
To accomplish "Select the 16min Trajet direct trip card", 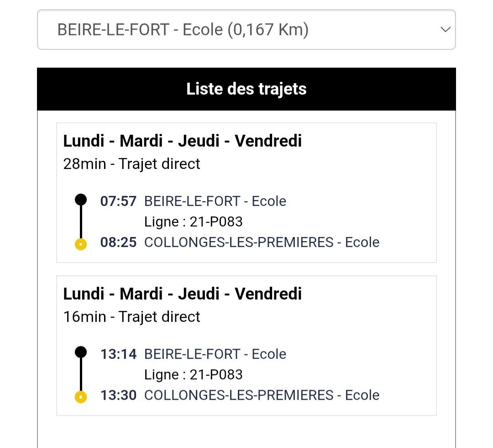I will coord(246,345).
